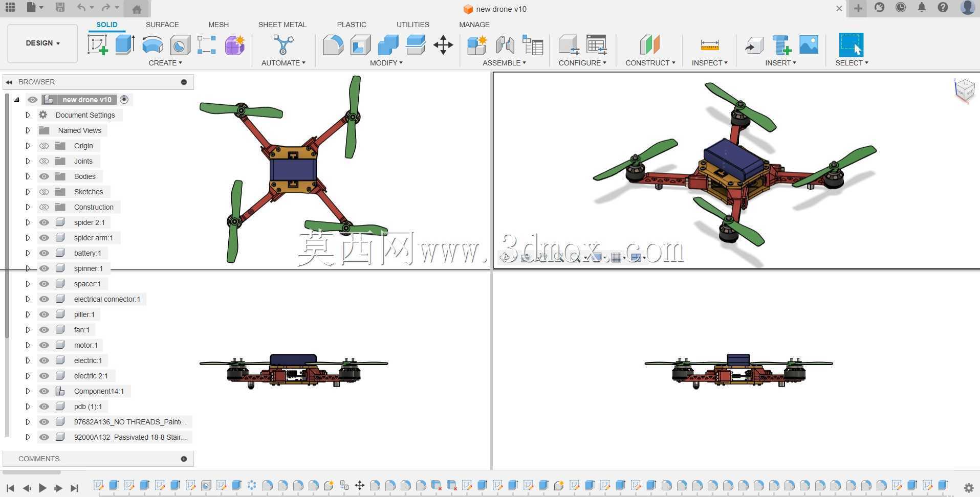The image size is (980, 497).
Task: Open the CONSTRUCT dropdown menu
Action: tap(650, 63)
